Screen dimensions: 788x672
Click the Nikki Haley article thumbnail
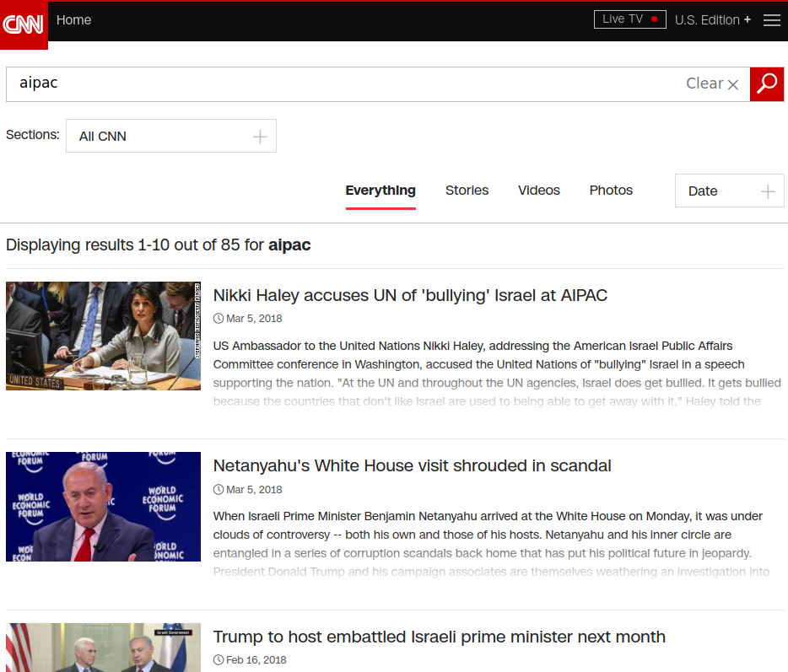[103, 336]
